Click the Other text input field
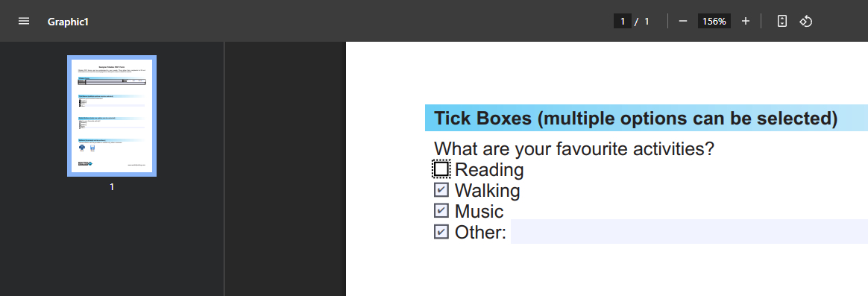 pyautogui.click(x=689, y=231)
